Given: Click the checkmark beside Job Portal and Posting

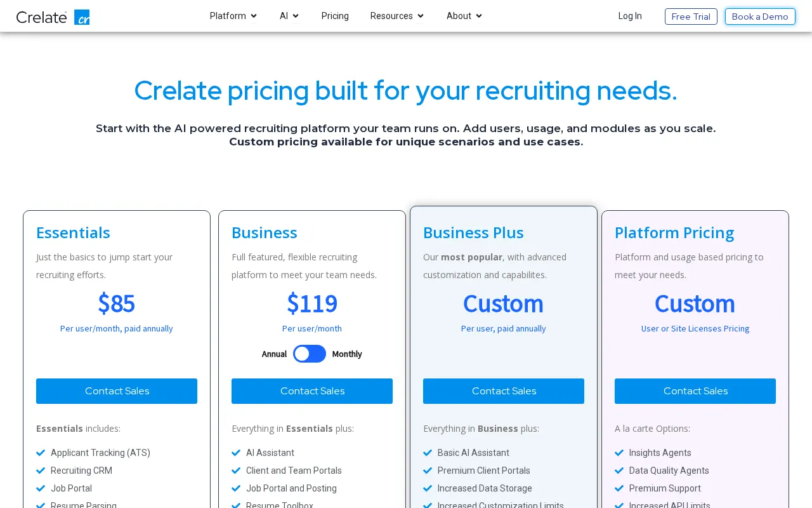Looking at the screenshot, I should 236,488.
